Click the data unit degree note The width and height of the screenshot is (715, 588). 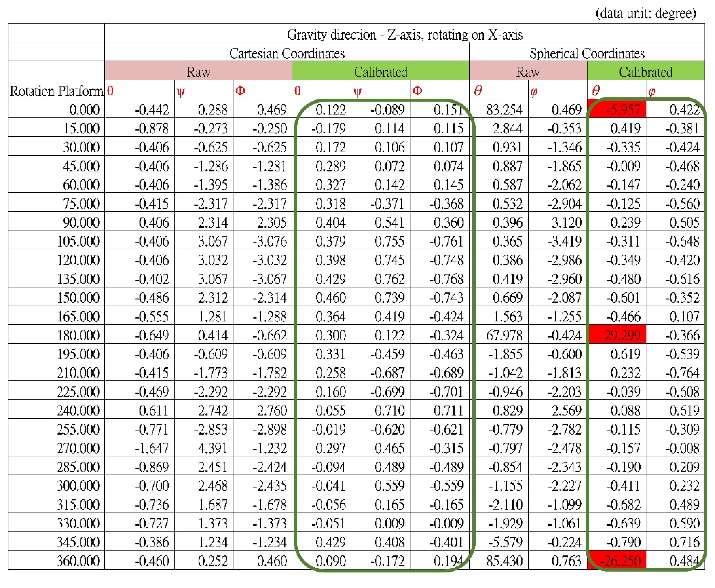point(646,13)
